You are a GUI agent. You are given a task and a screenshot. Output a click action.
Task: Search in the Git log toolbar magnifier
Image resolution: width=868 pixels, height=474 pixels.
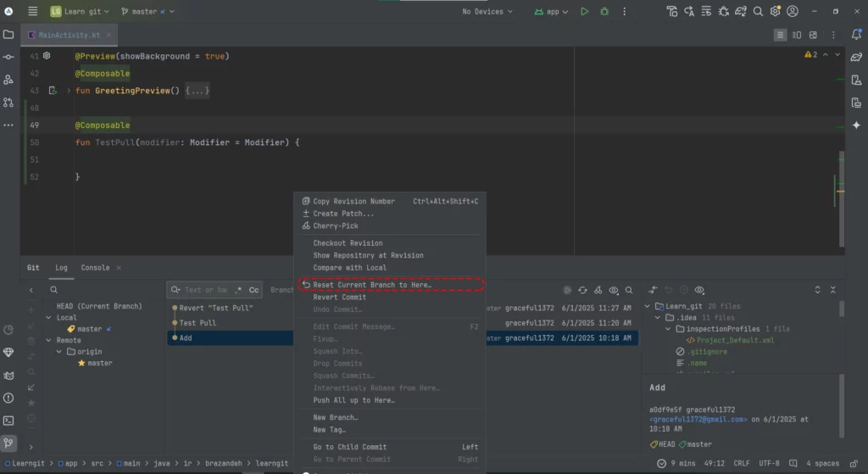coord(629,290)
